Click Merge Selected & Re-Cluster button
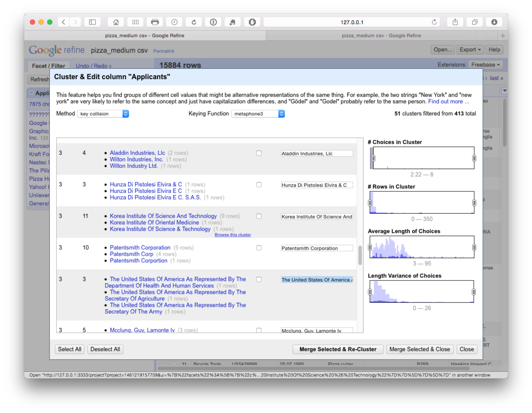This screenshot has width=532, height=413. click(338, 349)
